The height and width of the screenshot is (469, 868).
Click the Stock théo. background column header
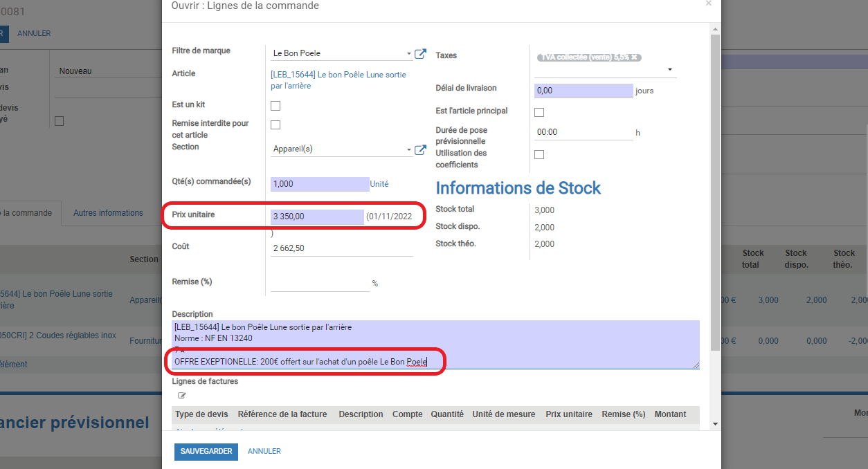[x=844, y=259]
